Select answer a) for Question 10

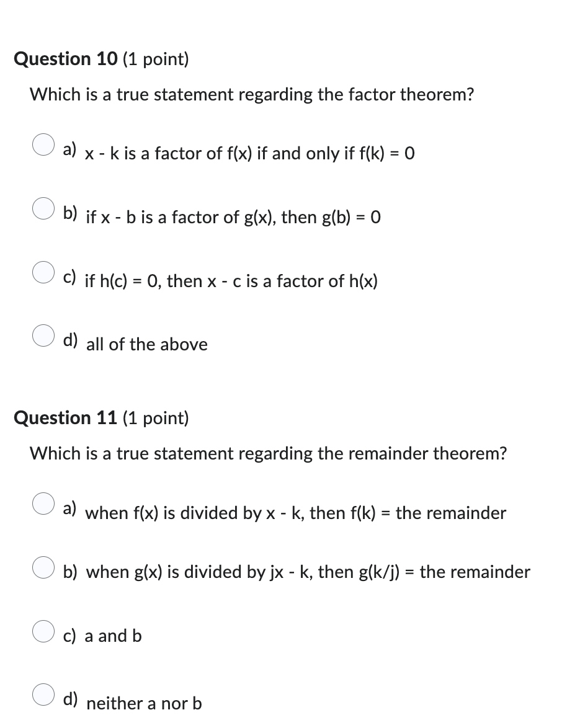pos(43,146)
